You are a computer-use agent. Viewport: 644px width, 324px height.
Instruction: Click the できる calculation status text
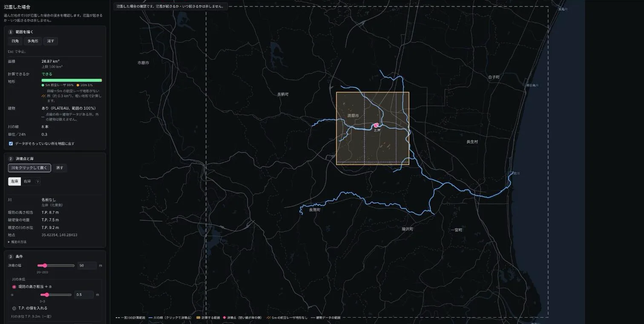click(x=47, y=74)
